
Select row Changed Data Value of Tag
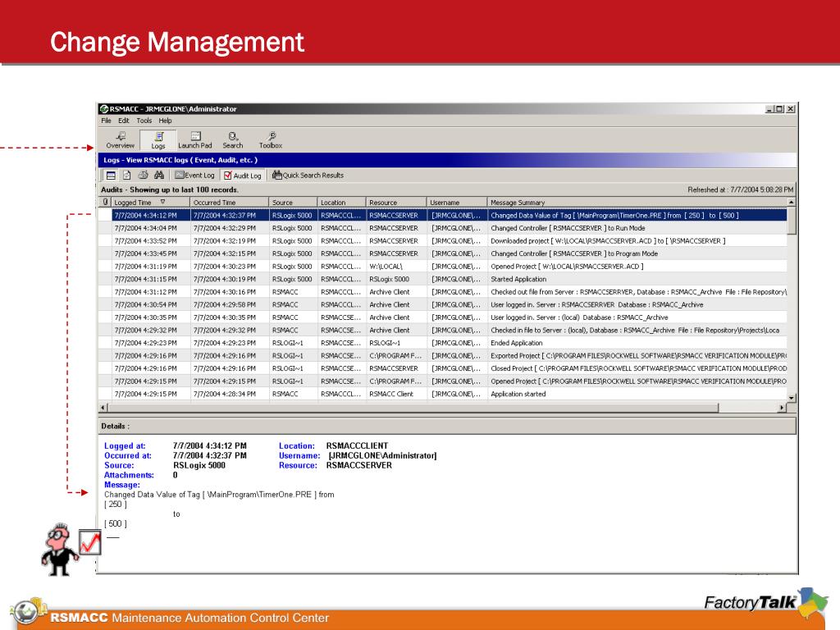pos(442,216)
